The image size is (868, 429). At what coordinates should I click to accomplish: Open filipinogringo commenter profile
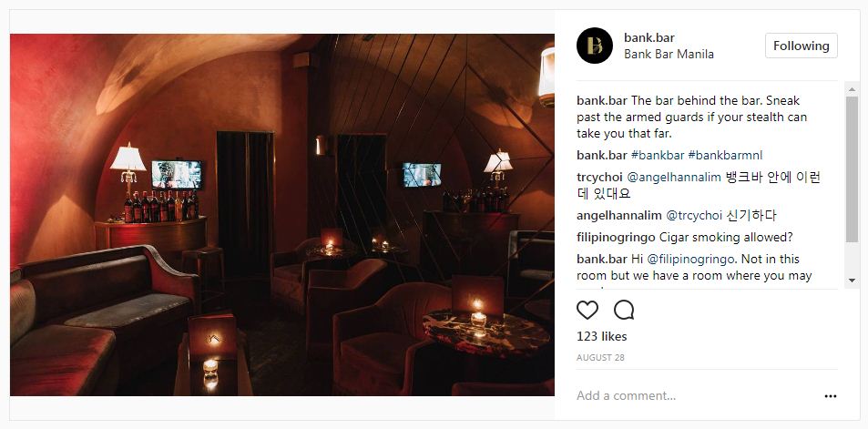pyautogui.click(x=616, y=238)
